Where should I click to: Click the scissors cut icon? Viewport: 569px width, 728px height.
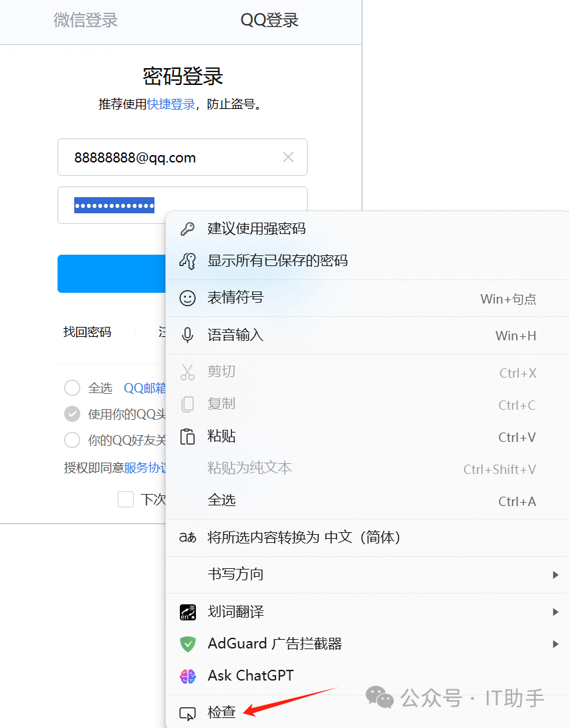tap(187, 372)
